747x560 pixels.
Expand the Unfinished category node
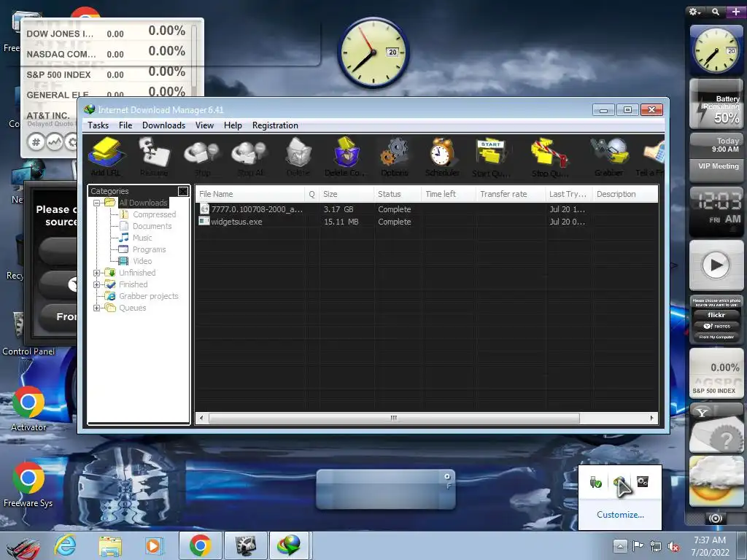coord(97,273)
